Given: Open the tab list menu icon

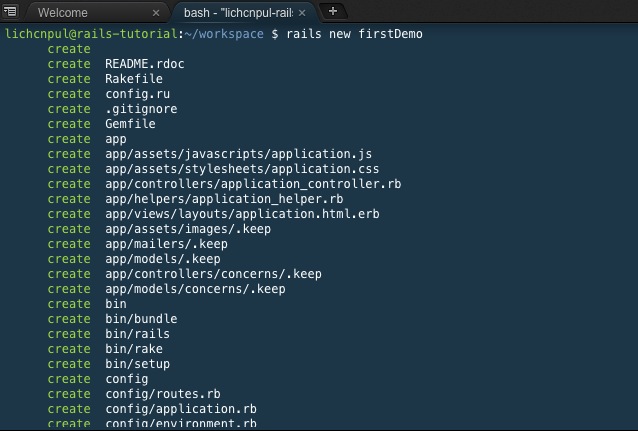Looking at the screenshot, I should click(10, 11).
